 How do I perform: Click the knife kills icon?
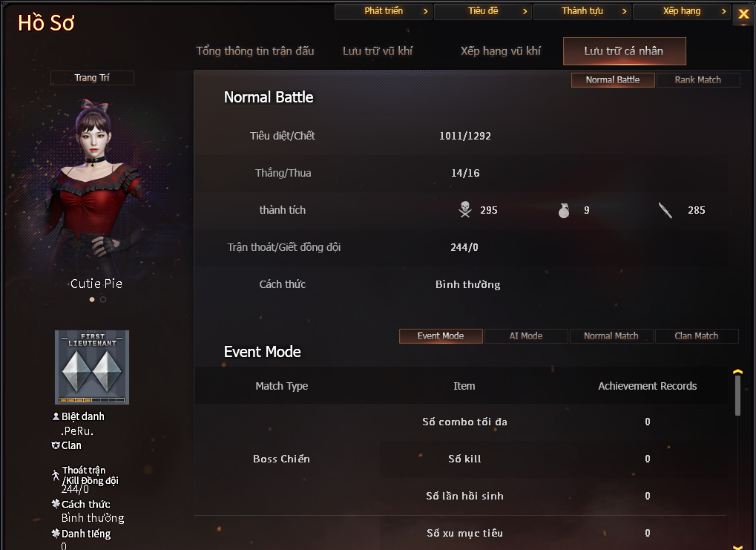(665, 210)
